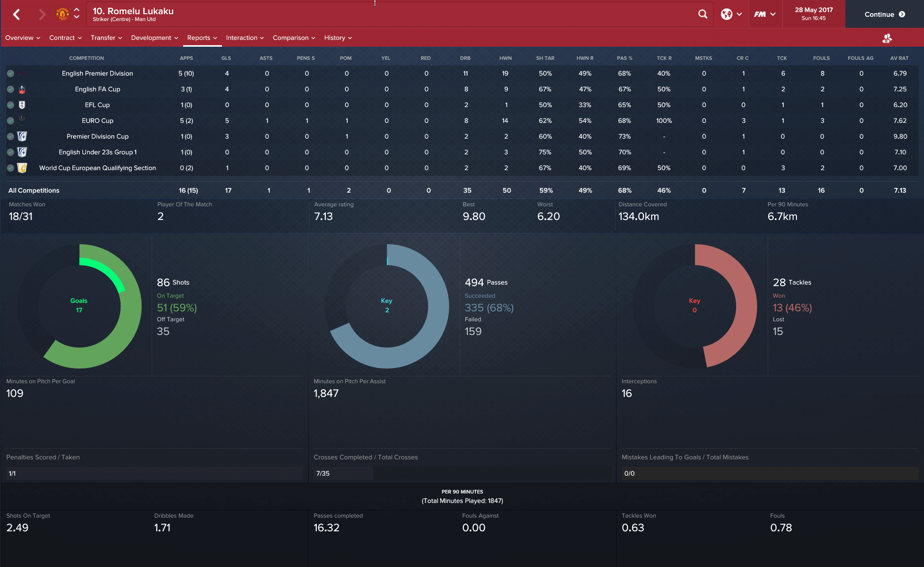924x567 pixels.
Task: Click the English FA Cup logo
Action: (x=22, y=89)
